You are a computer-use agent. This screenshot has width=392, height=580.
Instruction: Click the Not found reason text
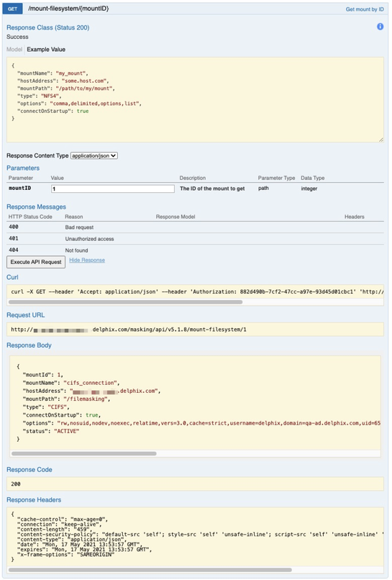click(x=76, y=250)
